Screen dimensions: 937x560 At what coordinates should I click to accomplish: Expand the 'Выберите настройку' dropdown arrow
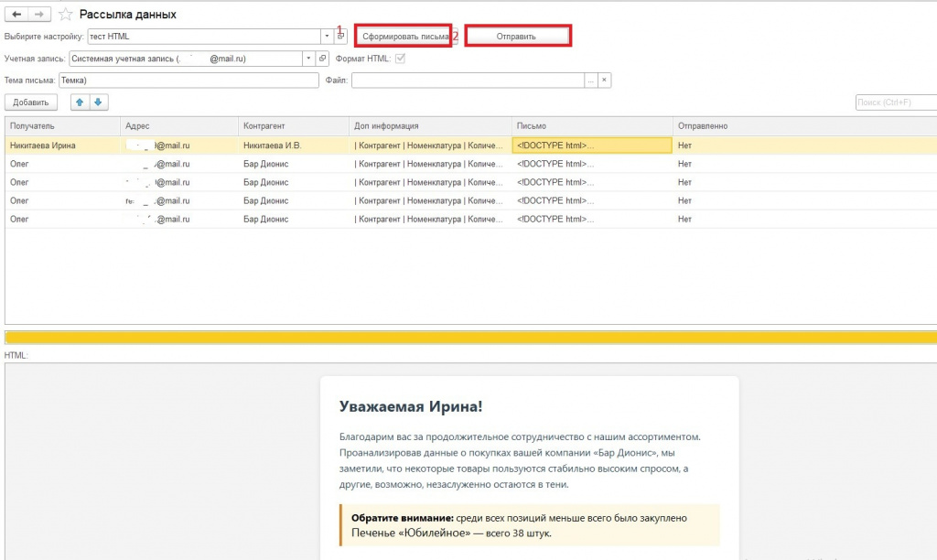tap(327, 37)
